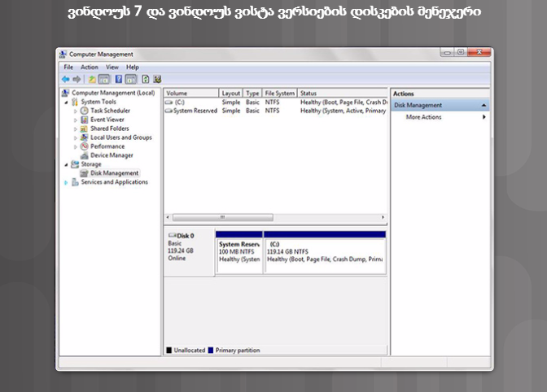547x392 pixels.
Task: Click the blue Help icon in the toolbar
Action: click(119, 80)
